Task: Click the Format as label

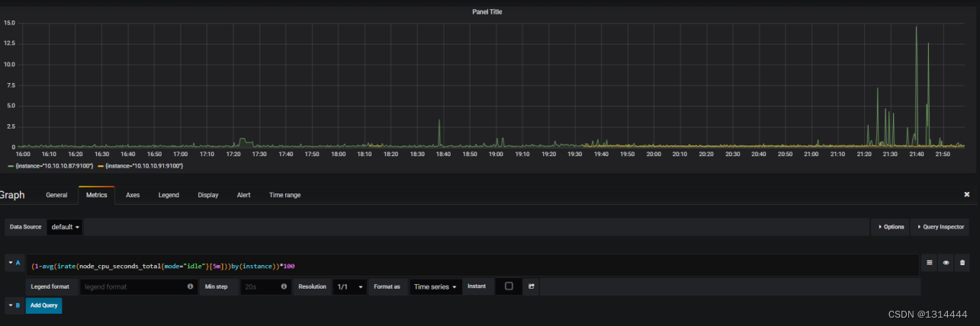Action: point(388,286)
